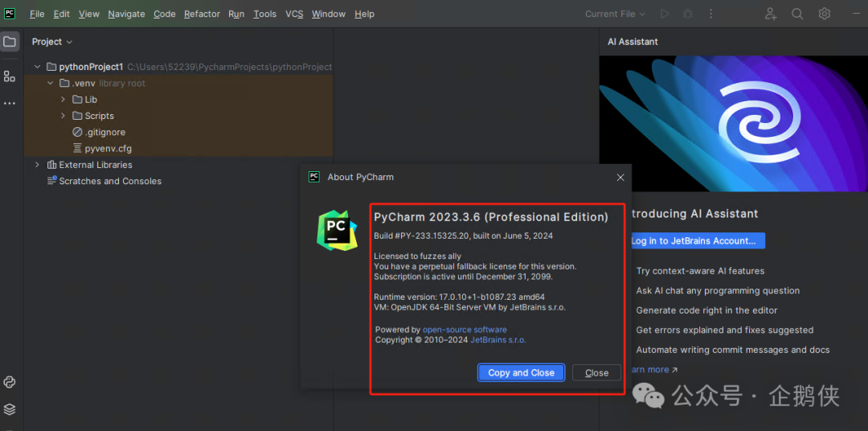Click the AI Assistant panel title
The height and width of the screenshot is (431, 868).
tap(633, 42)
